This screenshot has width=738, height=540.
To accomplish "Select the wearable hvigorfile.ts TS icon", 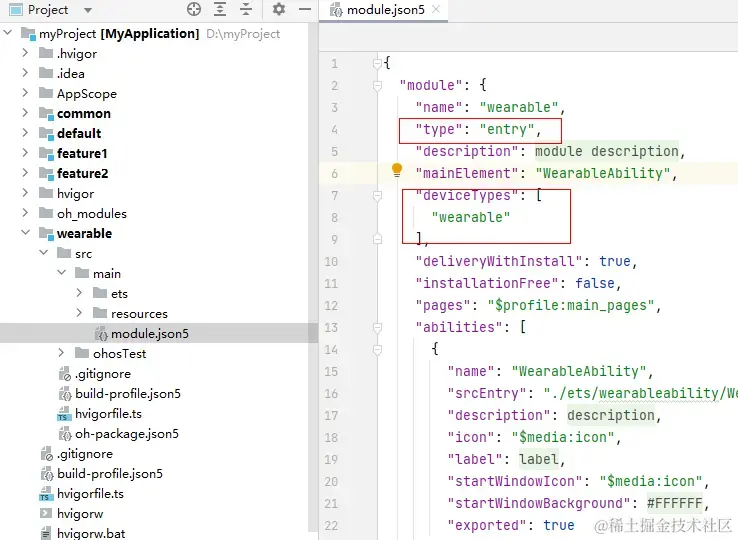I will (x=64, y=414).
